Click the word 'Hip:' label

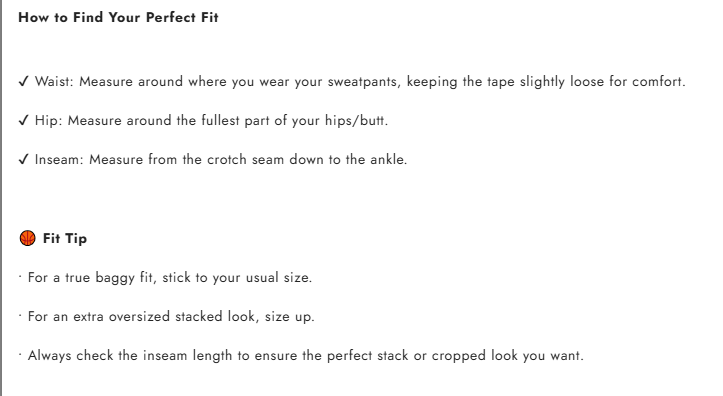tap(48, 121)
